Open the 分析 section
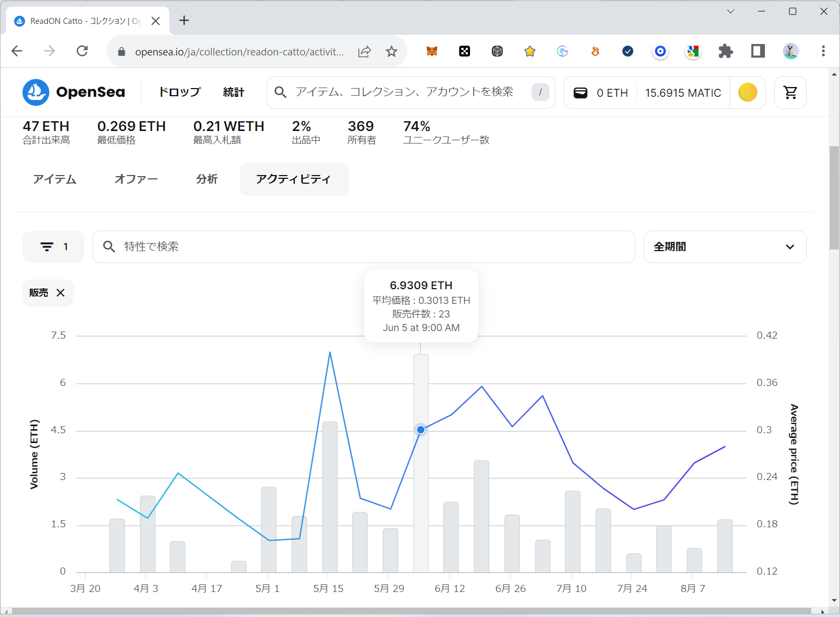This screenshot has width=840, height=617. click(x=207, y=179)
